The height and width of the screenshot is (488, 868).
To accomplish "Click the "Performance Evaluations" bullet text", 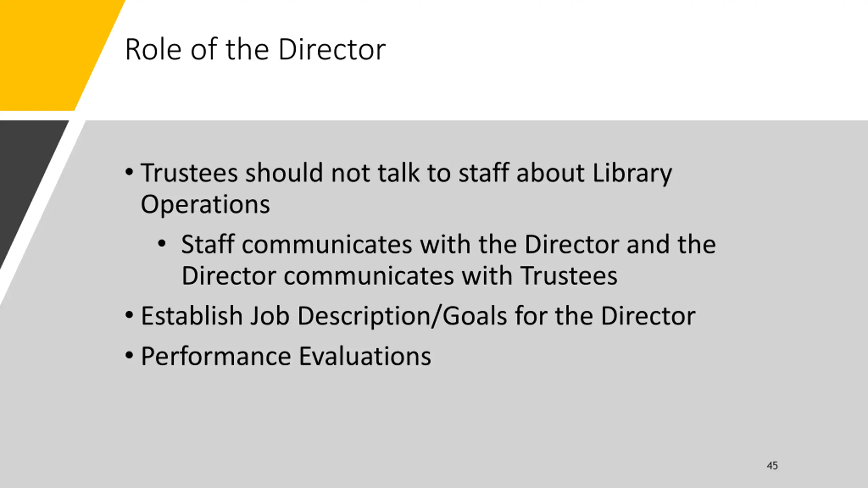I will (285, 356).
